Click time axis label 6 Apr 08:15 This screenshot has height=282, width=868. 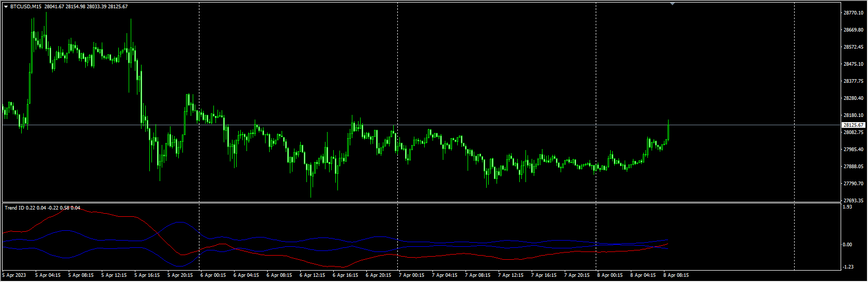pyautogui.click(x=280, y=275)
